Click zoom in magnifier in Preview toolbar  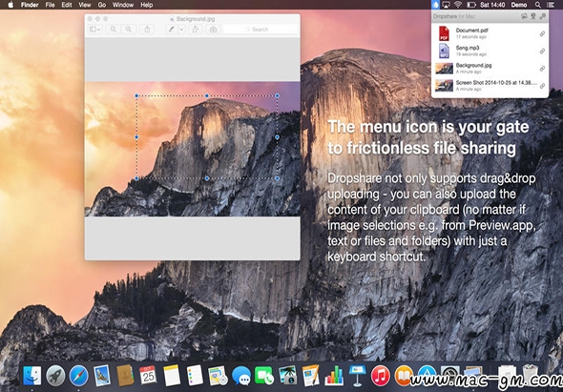[128, 30]
